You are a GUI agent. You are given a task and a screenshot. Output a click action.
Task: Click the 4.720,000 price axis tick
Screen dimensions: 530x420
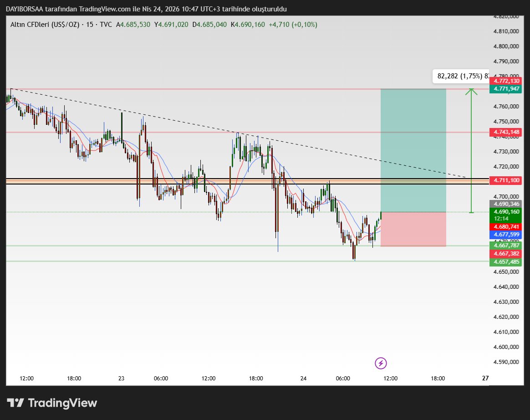(x=506, y=166)
